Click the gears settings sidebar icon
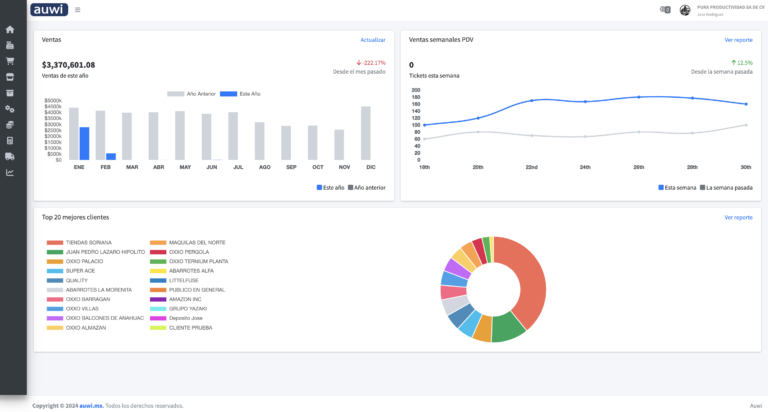The image size is (768, 412). (10, 108)
